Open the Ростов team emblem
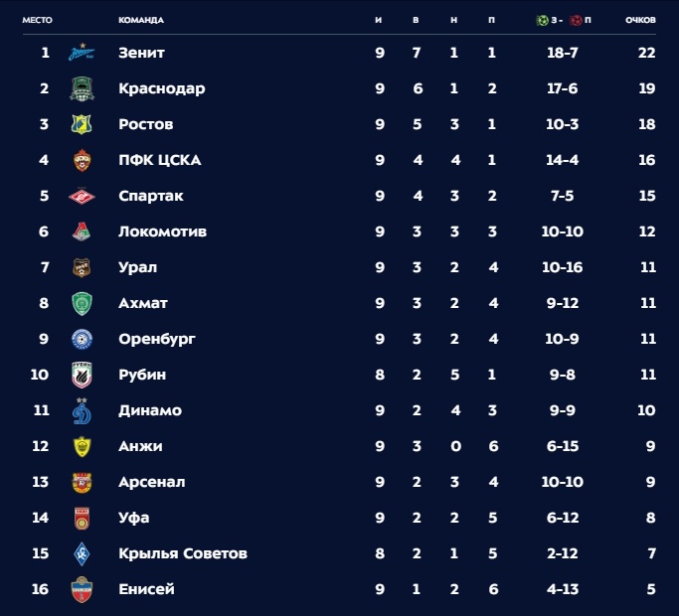The width and height of the screenshot is (679, 616). click(82, 124)
